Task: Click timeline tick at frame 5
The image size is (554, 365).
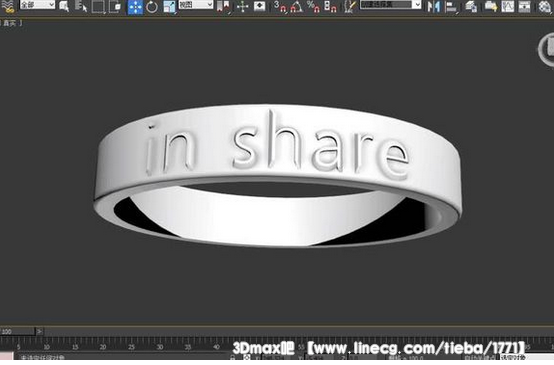Action: pyautogui.click(x=18, y=347)
